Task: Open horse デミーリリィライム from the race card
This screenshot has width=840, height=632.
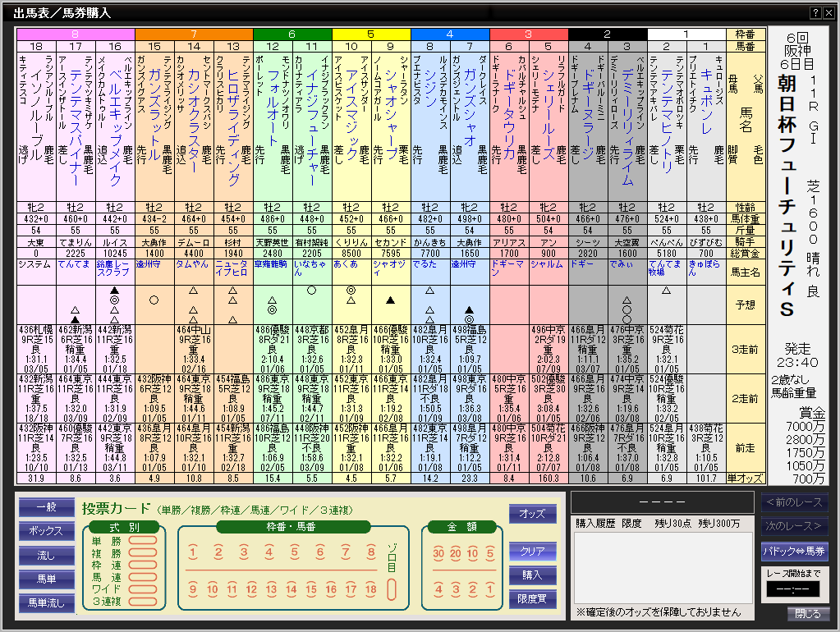Action: 627,127
